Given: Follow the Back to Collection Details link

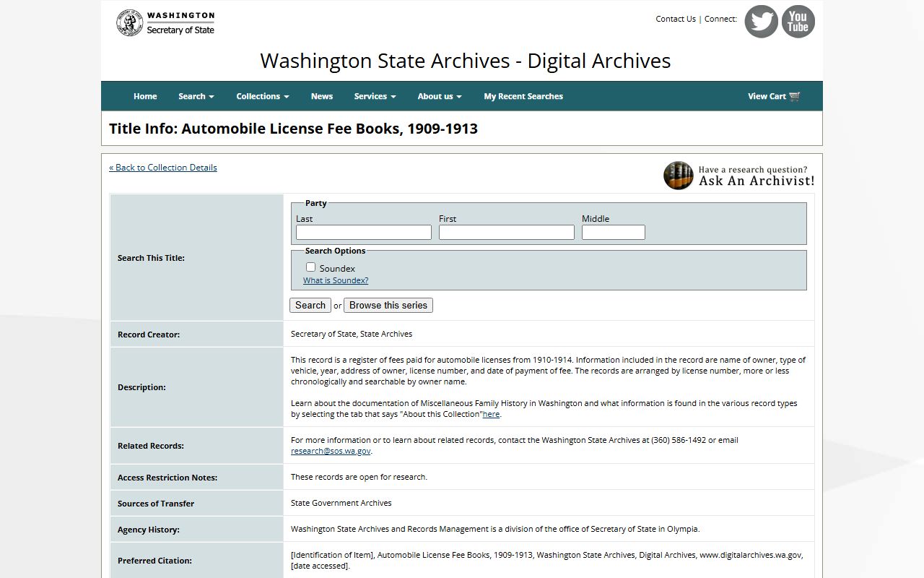Looking at the screenshot, I should 163,167.
